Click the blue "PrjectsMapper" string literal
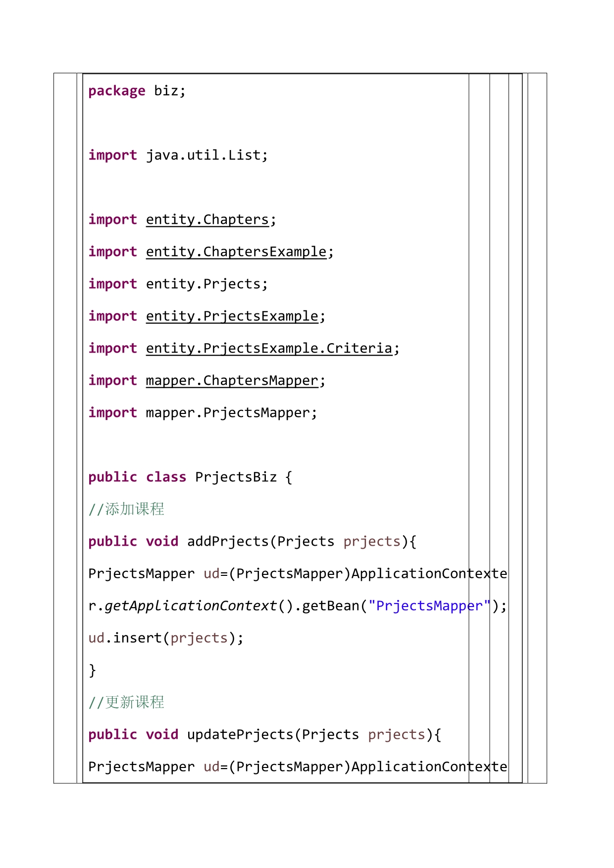 click(429, 606)
